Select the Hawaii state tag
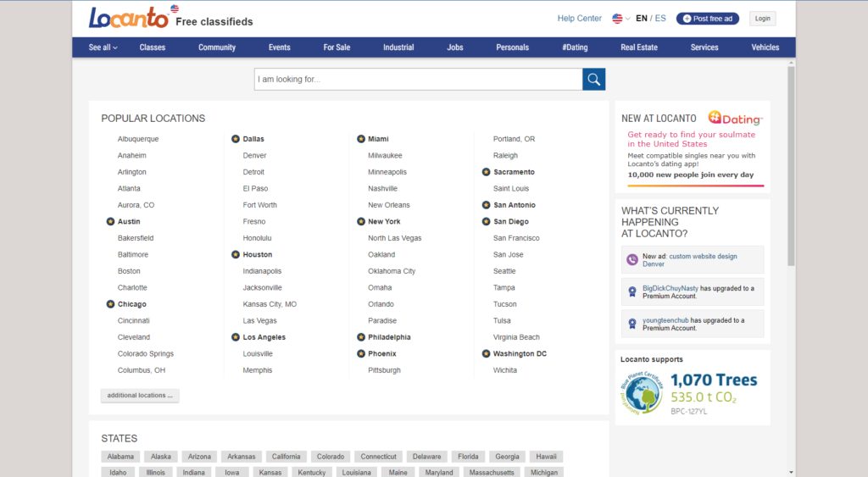Image resolution: width=868 pixels, height=477 pixels. (546, 457)
